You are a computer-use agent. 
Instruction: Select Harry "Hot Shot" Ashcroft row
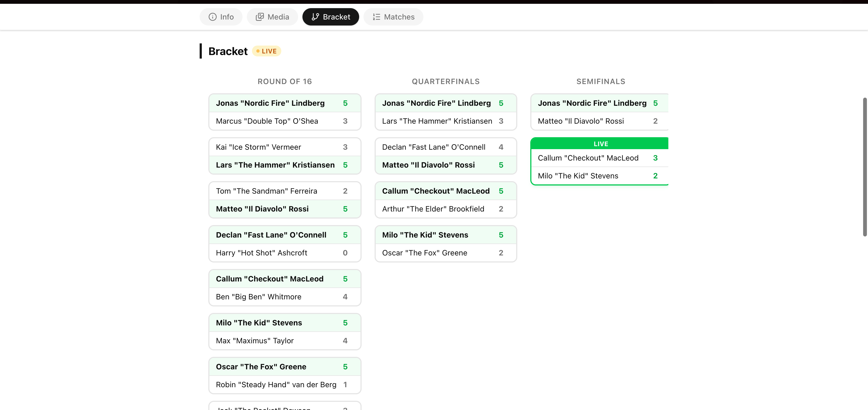(x=285, y=253)
